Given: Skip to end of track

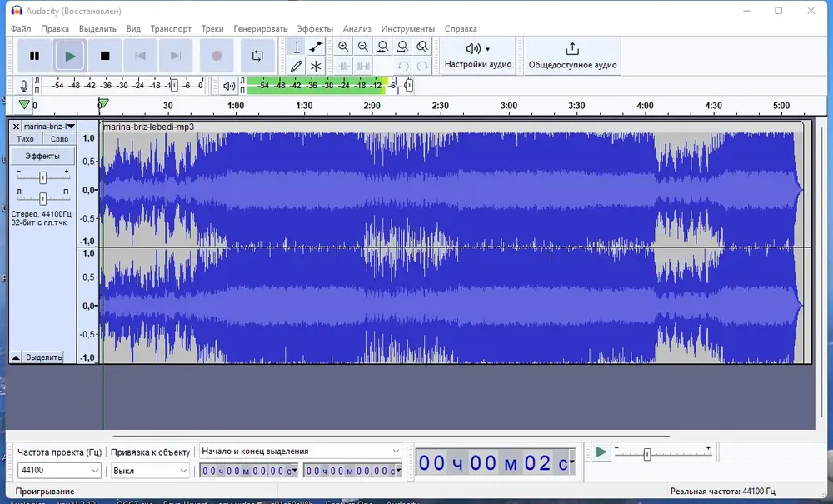Looking at the screenshot, I should [175, 56].
